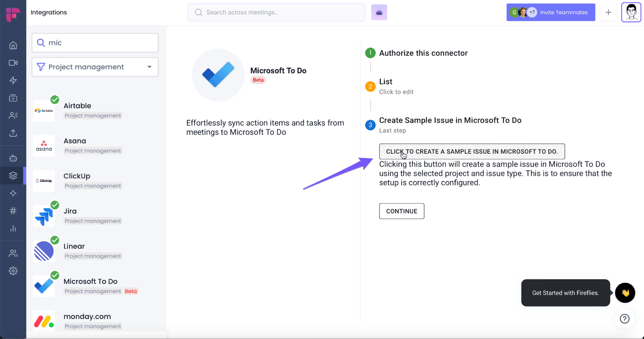The height and width of the screenshot is (339, 644).
Task: Click the filter funnel icon
Action: (41, 67)
